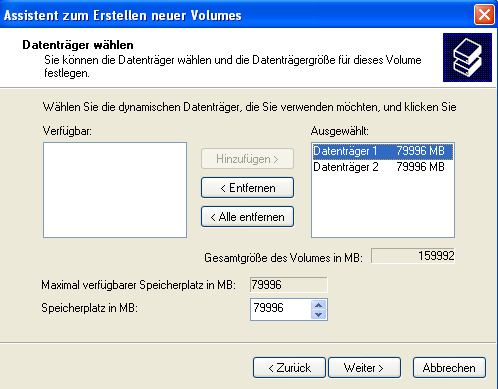Select Datenträger 1 in Ausgewählt list
This screenshot has height=389, width=498.
point(383,151)
